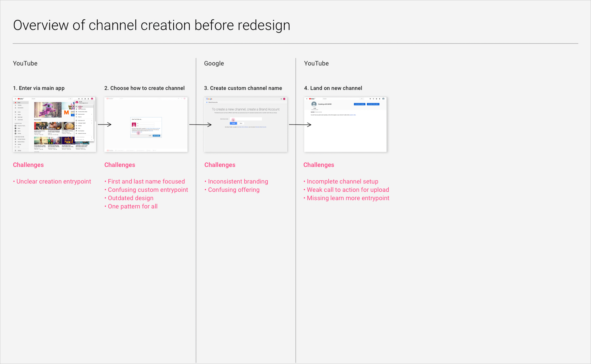Click the gray channel avatar in step 4 screenshot

click(314, 104)
